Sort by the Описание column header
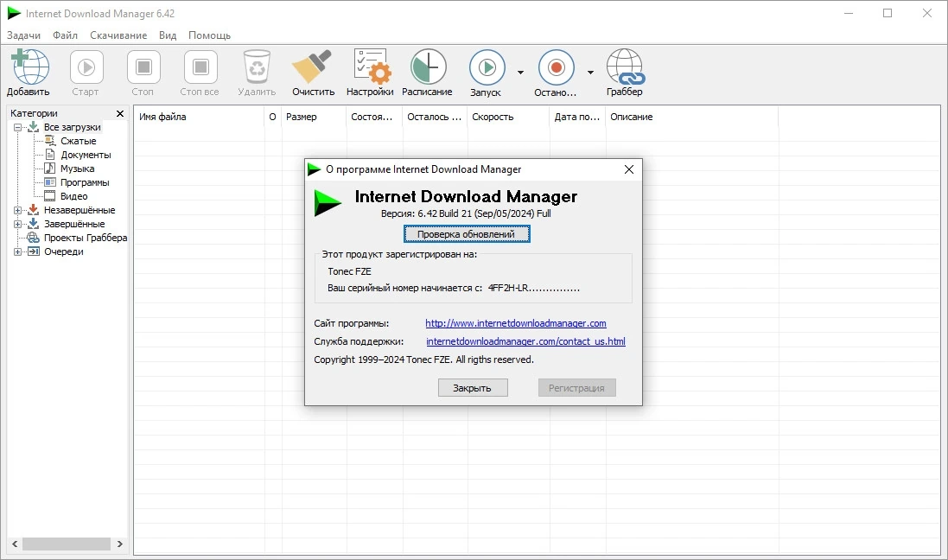948x560 pixels. 691,117
